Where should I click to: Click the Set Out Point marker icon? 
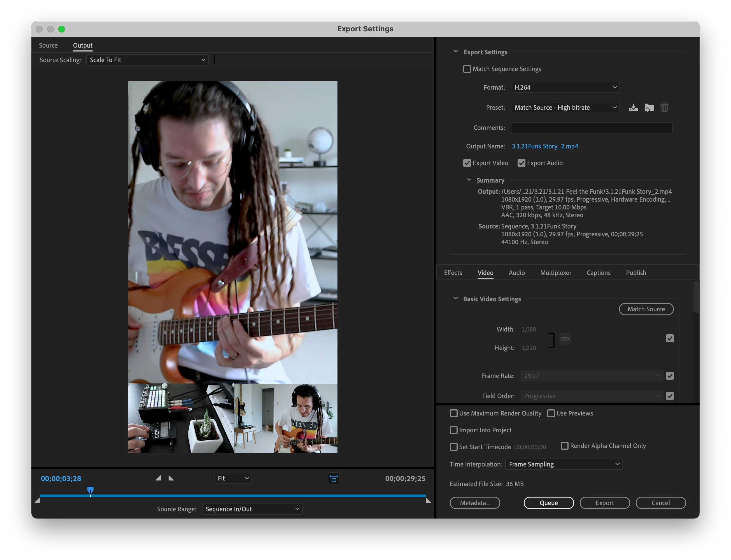(x=171, y=478)
